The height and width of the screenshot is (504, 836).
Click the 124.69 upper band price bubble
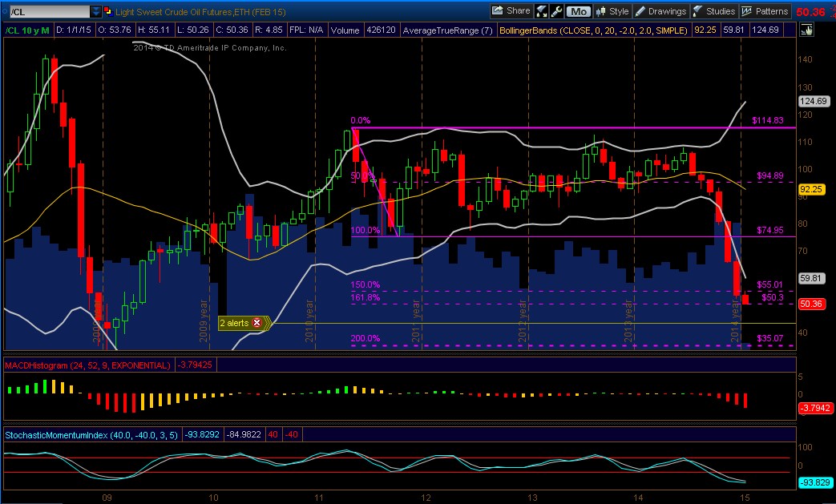[x=814, y=101]
